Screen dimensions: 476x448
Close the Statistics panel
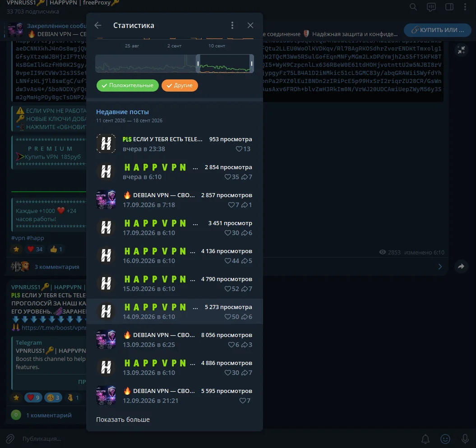[x=250, y=25]
